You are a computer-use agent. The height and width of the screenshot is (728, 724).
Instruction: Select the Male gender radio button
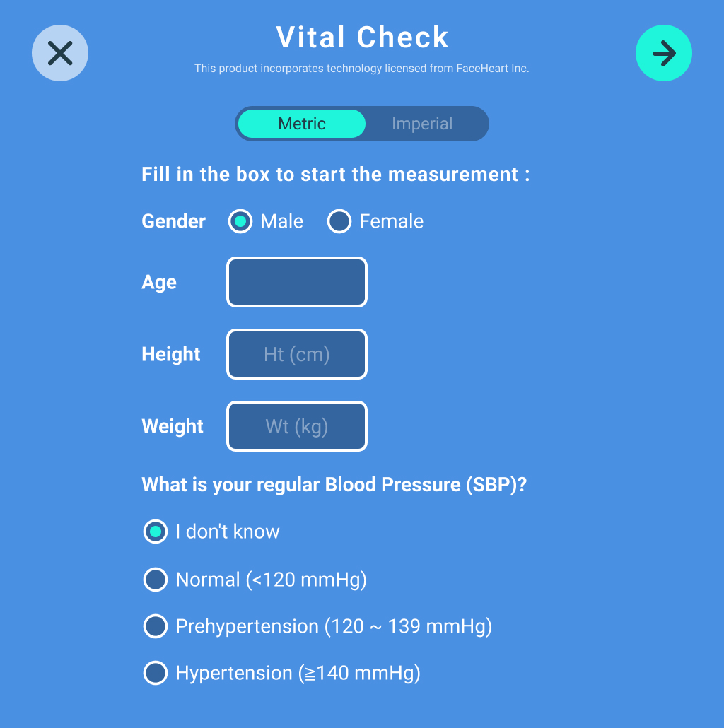[240, 221]
